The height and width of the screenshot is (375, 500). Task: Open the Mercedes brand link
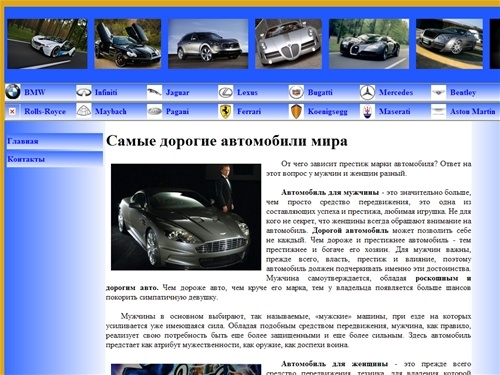(x=396, y=92)
